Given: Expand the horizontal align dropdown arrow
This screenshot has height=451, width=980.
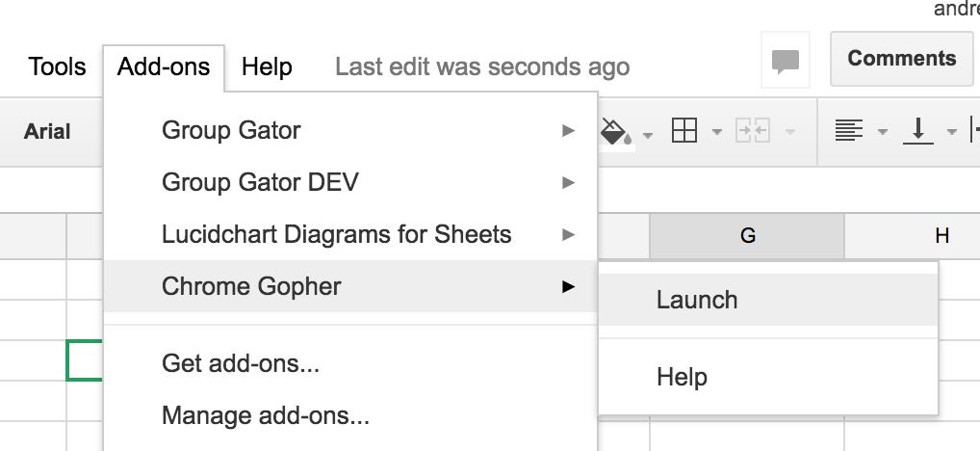Looking at the screenshot, I should [x=882, y=133].
